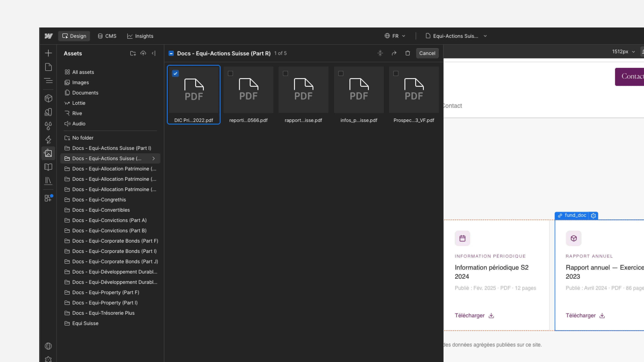Click Télécharger on Information périodique card
This screenshot has width=644, height=362.
pyautogui.click(x=470, y=316)
